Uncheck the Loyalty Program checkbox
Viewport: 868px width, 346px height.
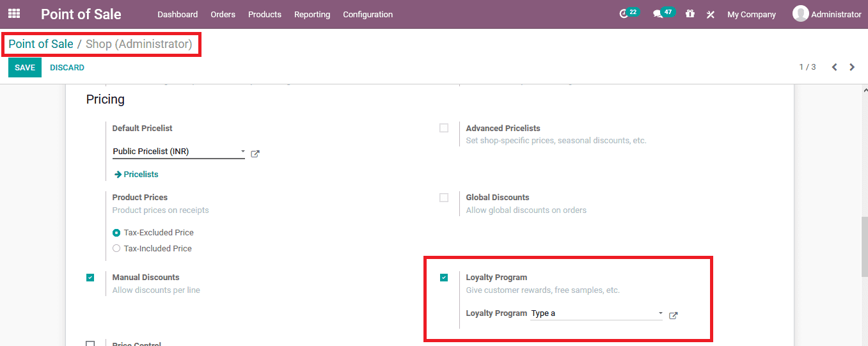click(x=444, y=278)
